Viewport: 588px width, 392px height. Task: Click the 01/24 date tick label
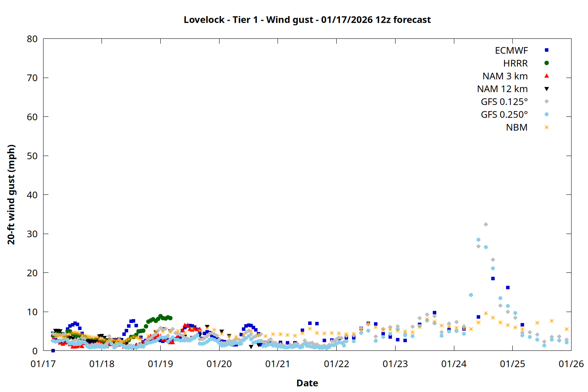454,364
